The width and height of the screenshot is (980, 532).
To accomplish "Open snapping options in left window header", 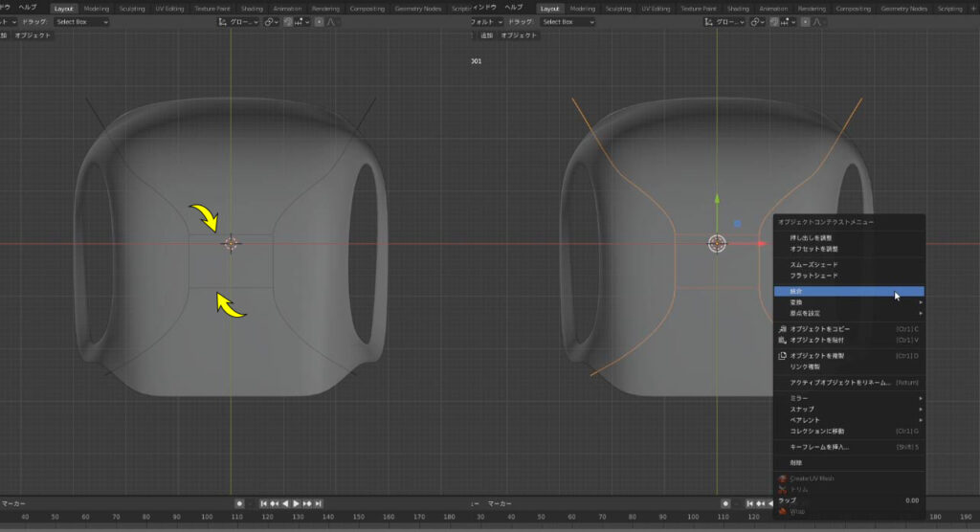I will point(301,22).
